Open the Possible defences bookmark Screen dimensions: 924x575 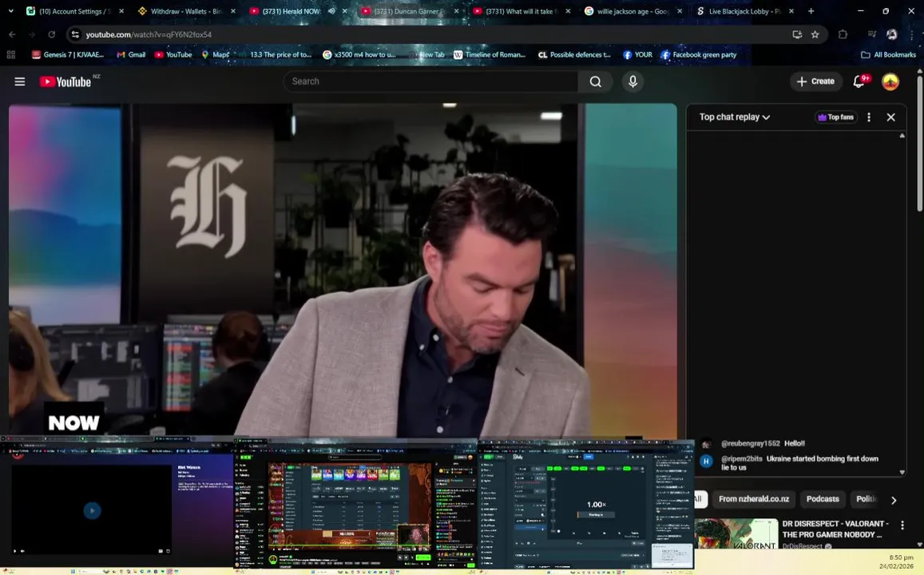[574, 55]
